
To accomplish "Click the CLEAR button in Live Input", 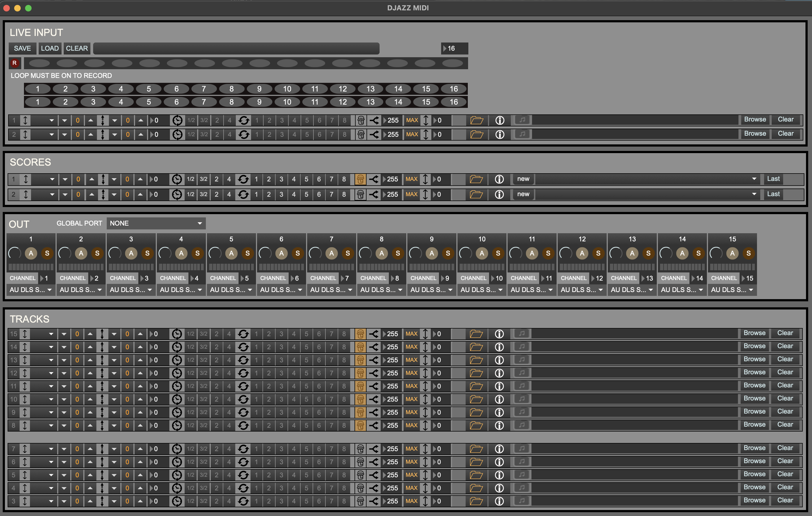I will 77,48.
